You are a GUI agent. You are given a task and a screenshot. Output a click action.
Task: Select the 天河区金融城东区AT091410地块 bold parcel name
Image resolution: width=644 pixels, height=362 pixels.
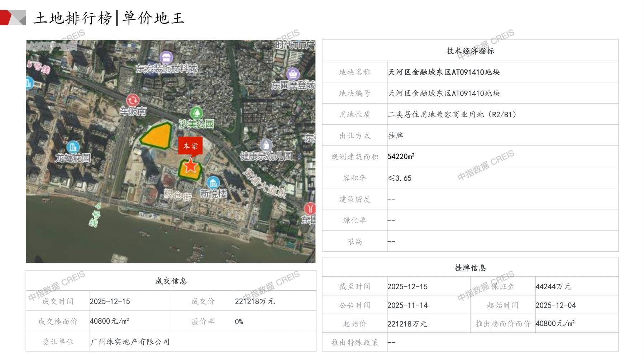tap(444, 72)
